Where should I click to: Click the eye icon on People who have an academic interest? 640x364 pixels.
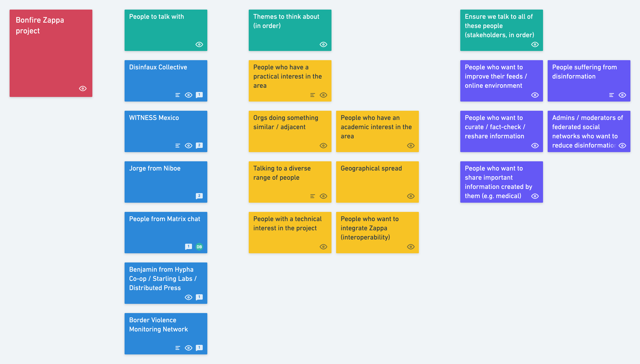[x=410, y=145]
